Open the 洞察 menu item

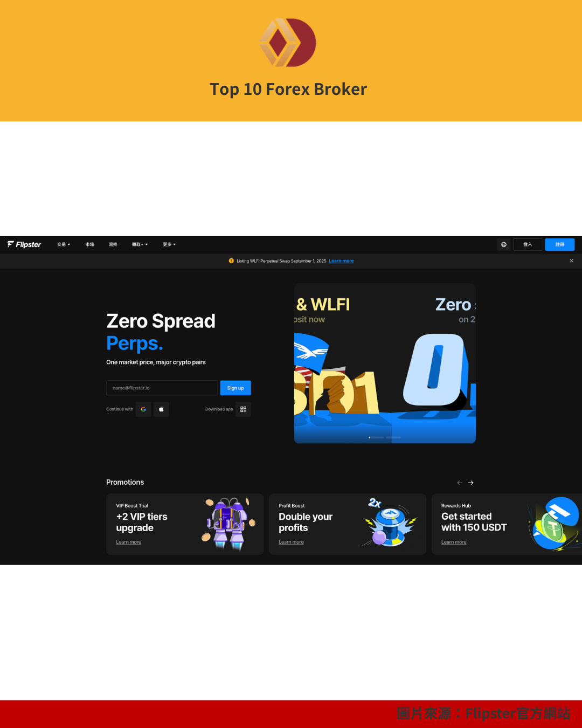tap(113, 244)
